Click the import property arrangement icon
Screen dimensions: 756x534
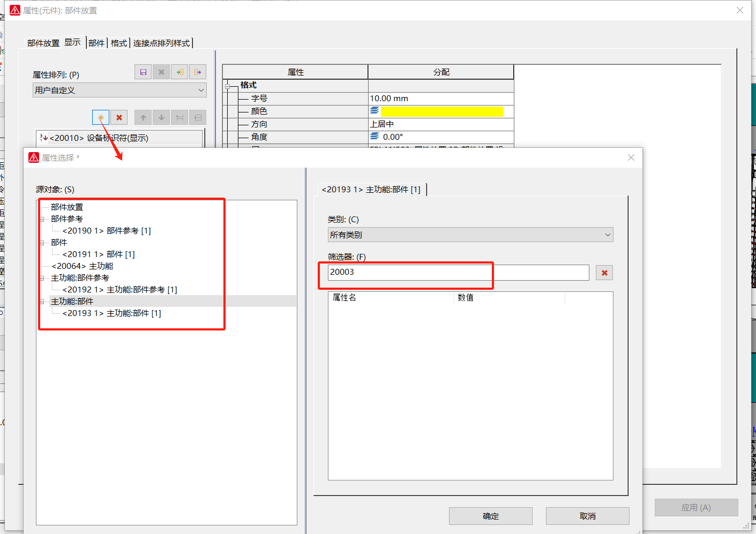(179, 72)
